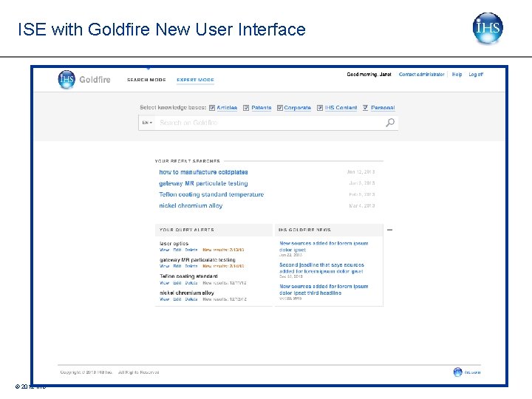This screenshot has height=399, width=532.
Task: Switch to Expert Mode tab
Action: [195, 80]
